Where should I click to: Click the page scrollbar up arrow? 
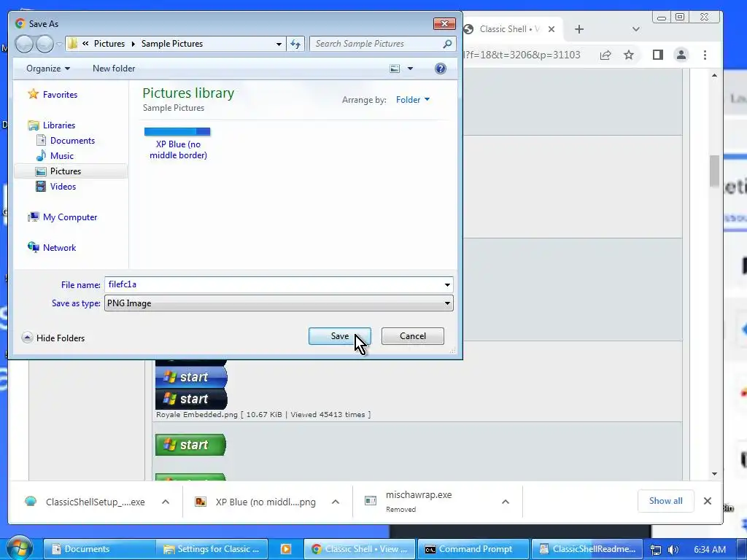714,75
